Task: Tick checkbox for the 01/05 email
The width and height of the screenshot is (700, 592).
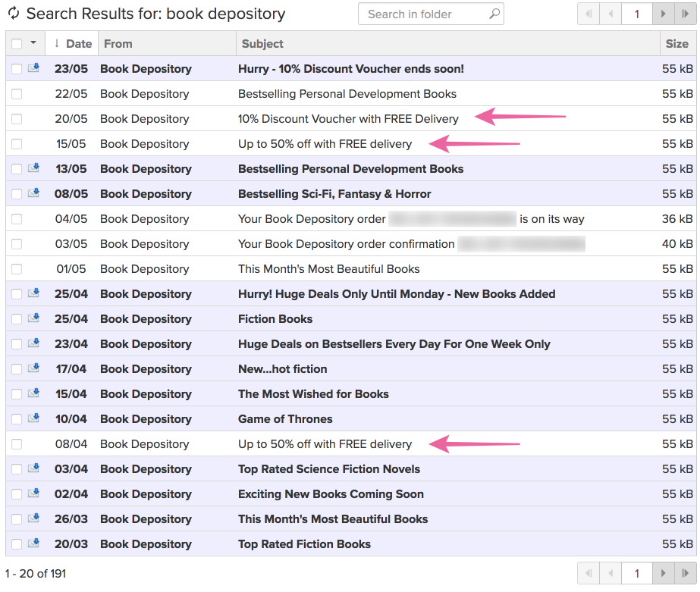Action: click(17, 268)
